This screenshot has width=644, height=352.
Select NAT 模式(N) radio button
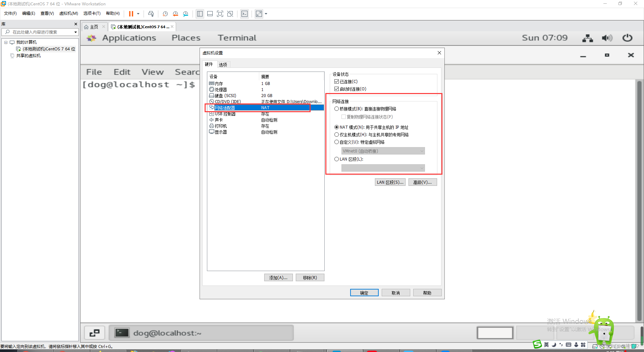(336, 127)
